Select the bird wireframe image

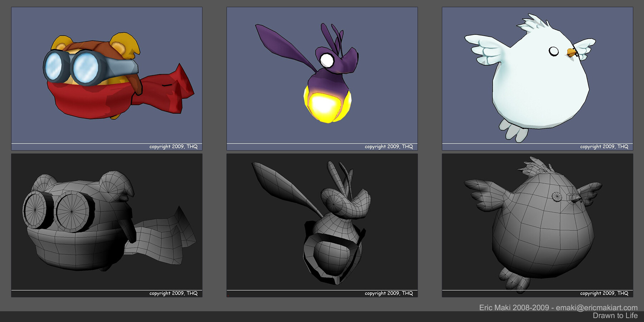[x=537, y=222]
